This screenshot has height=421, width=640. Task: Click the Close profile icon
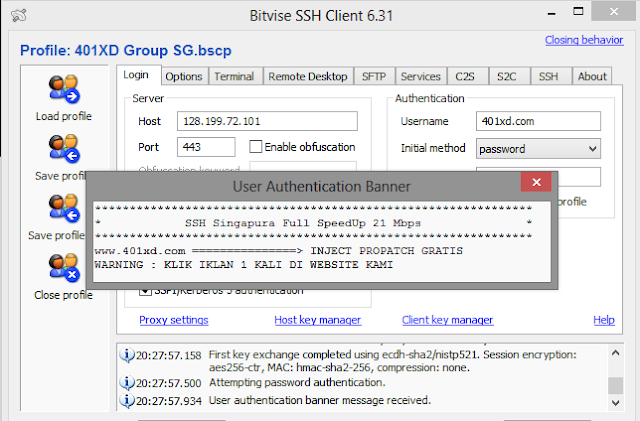click(64, 268)
